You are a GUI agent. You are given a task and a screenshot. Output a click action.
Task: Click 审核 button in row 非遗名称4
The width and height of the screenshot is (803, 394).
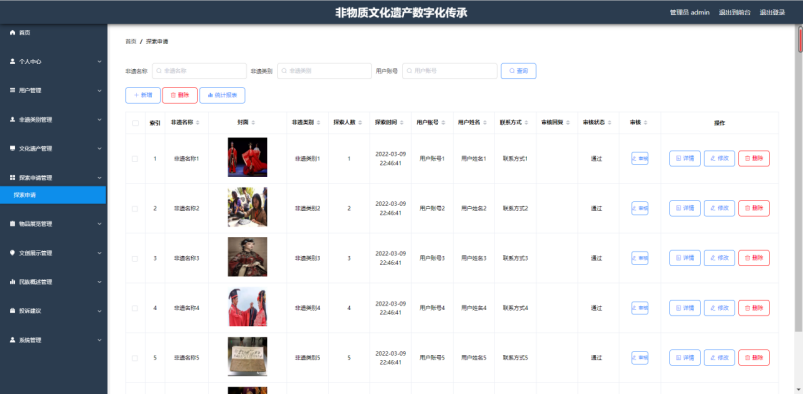click(640, 308)
